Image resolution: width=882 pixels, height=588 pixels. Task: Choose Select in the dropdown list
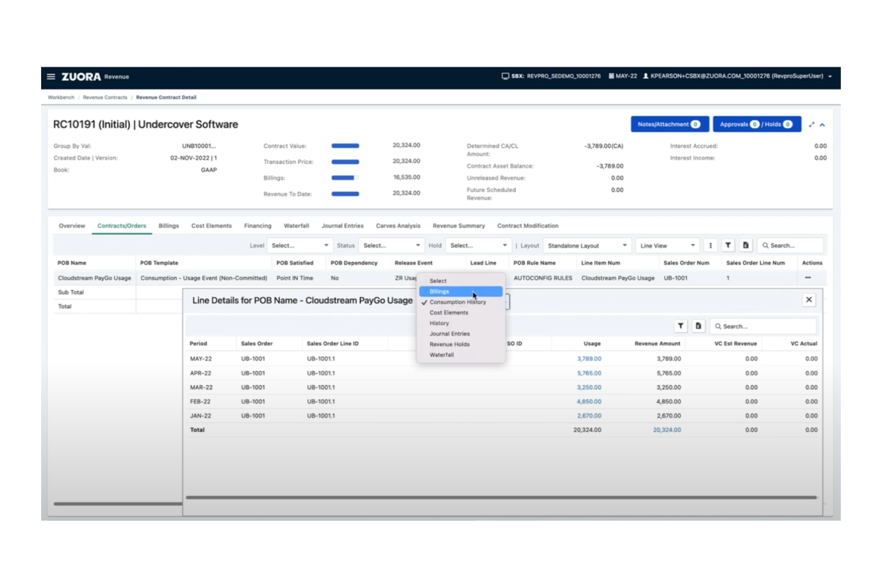461,281
